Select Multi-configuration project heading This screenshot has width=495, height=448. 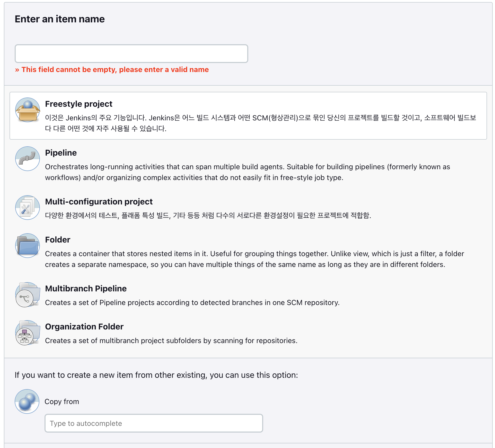click(x=99, y=202)
